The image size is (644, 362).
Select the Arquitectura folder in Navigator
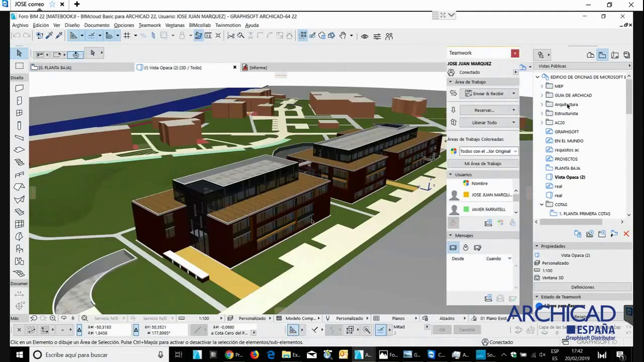click(566, 105)
